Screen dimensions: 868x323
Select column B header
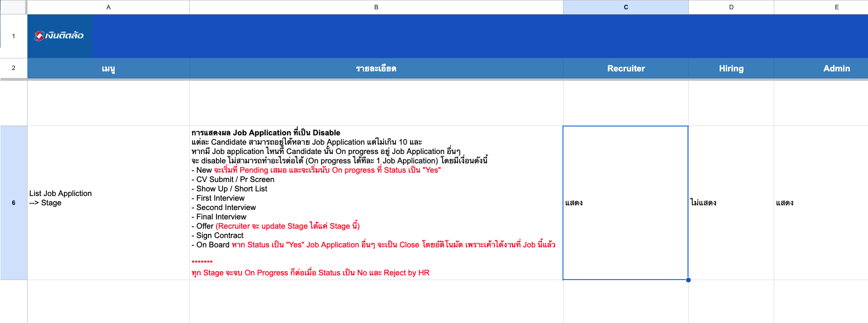376,7
